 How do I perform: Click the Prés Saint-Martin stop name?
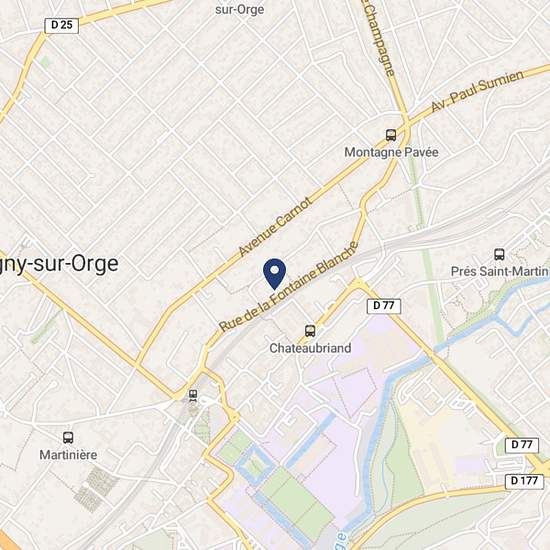499,271
